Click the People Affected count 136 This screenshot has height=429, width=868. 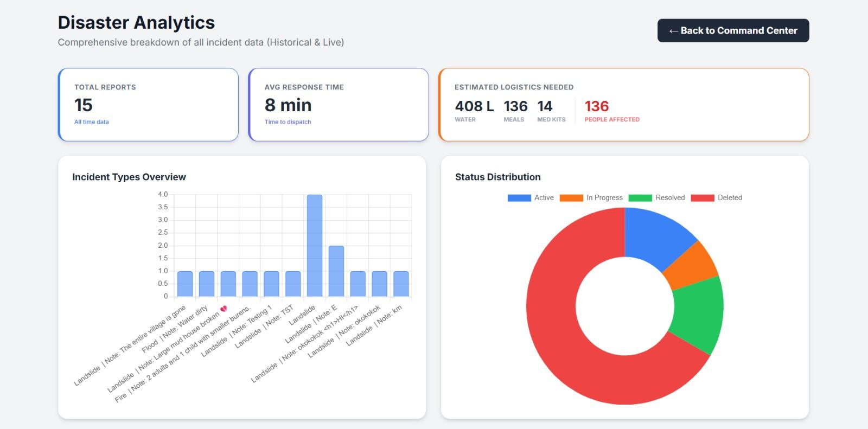coord(597,106)
